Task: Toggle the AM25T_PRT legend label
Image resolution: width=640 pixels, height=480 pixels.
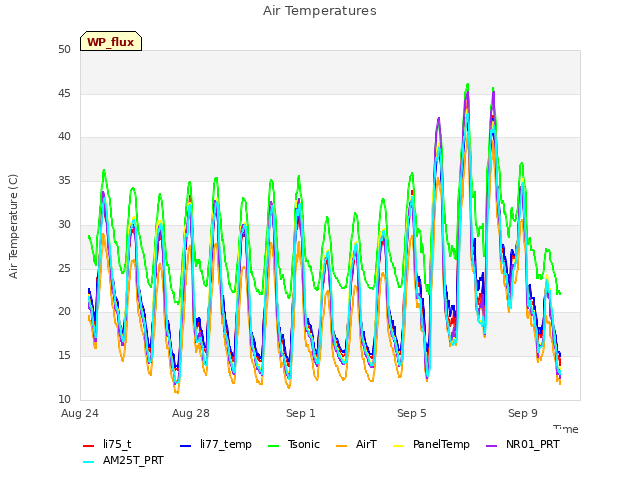Action: 133,460
